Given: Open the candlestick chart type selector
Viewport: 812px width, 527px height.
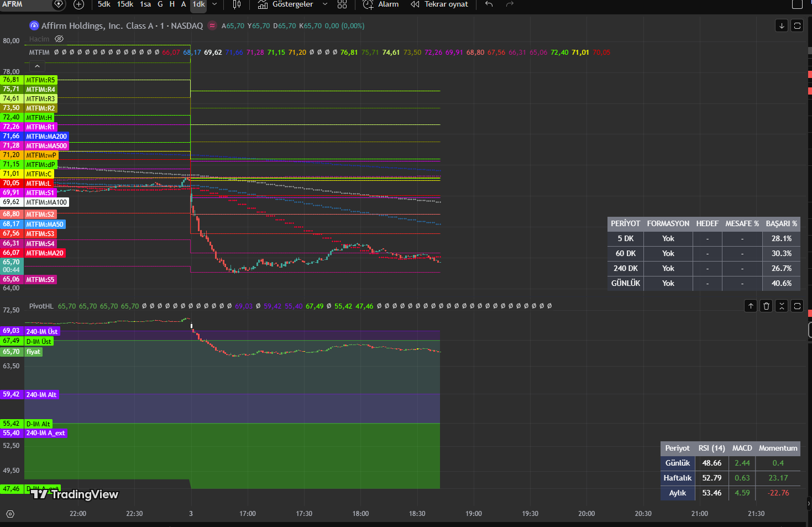Looking at the screenshot, I should (237, 4).
